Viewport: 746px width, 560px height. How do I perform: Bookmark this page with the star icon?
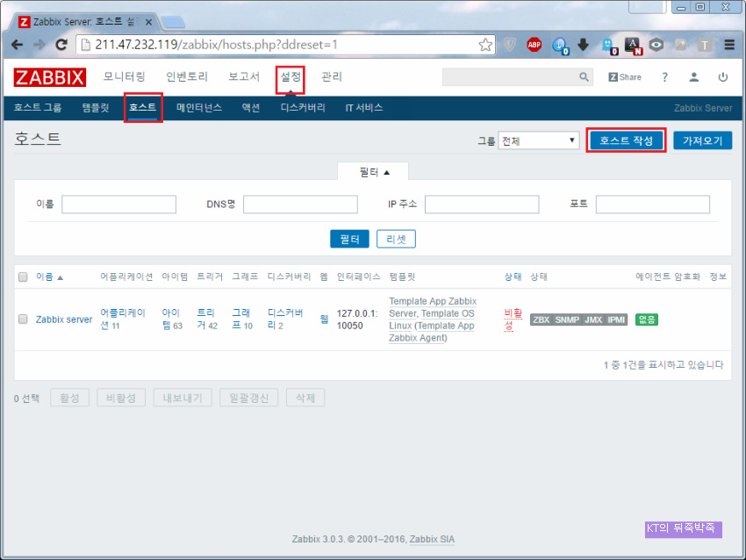click(x=485, y=45)
